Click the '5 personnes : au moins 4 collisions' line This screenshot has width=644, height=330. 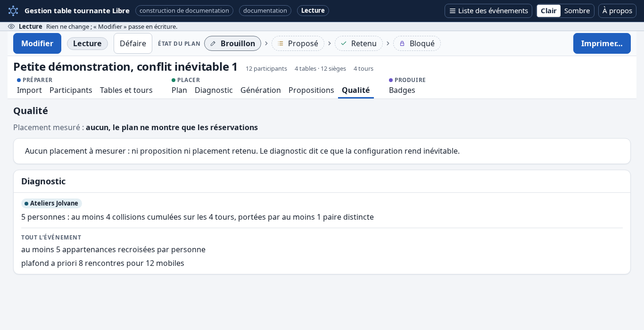coord(198,217)
